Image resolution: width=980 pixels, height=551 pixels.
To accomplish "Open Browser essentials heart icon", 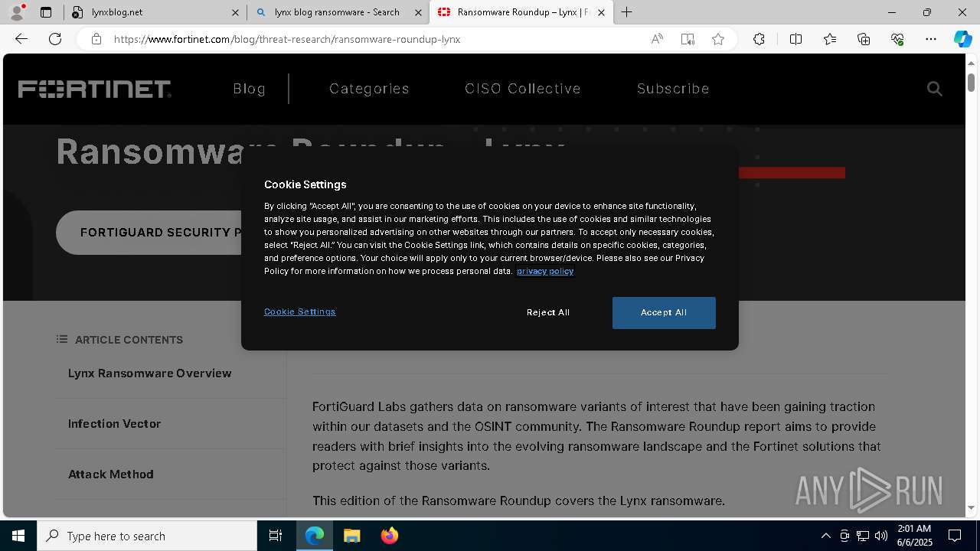I will coord(897,39).
